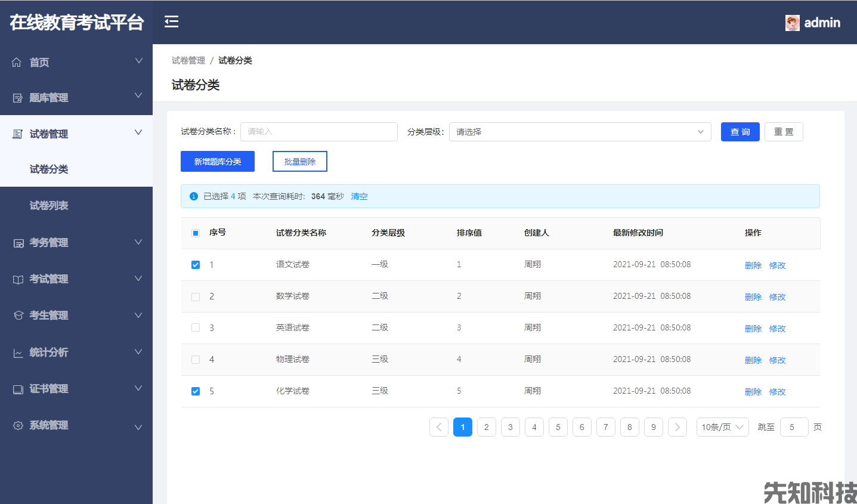Collapse the 试卷管理 menu chevron

(138, 132)
